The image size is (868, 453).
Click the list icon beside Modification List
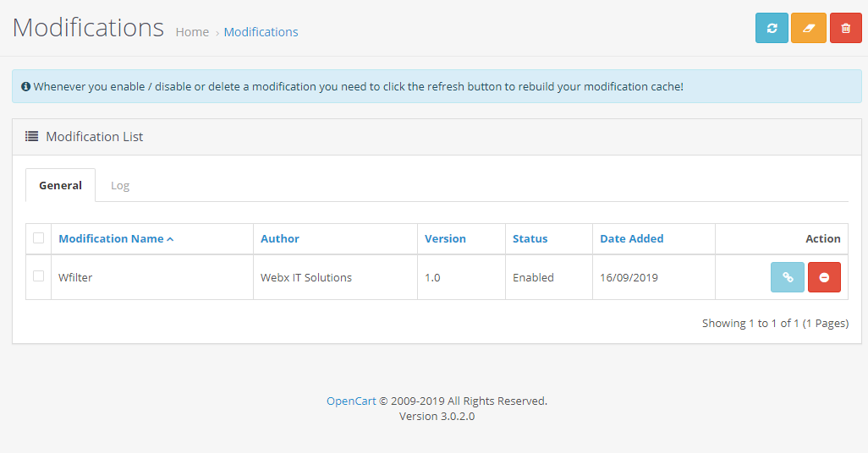pyautogui.click(x=32, y=136)
